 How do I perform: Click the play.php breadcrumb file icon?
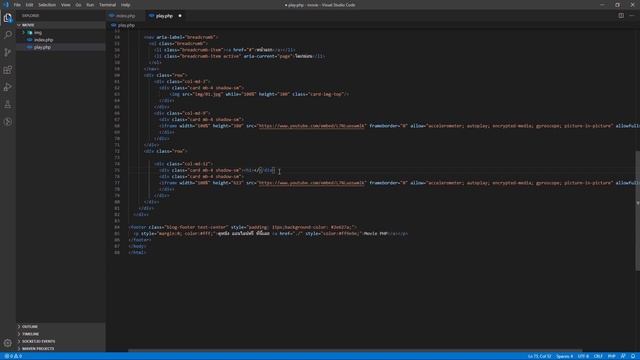[x=113, y=25]
